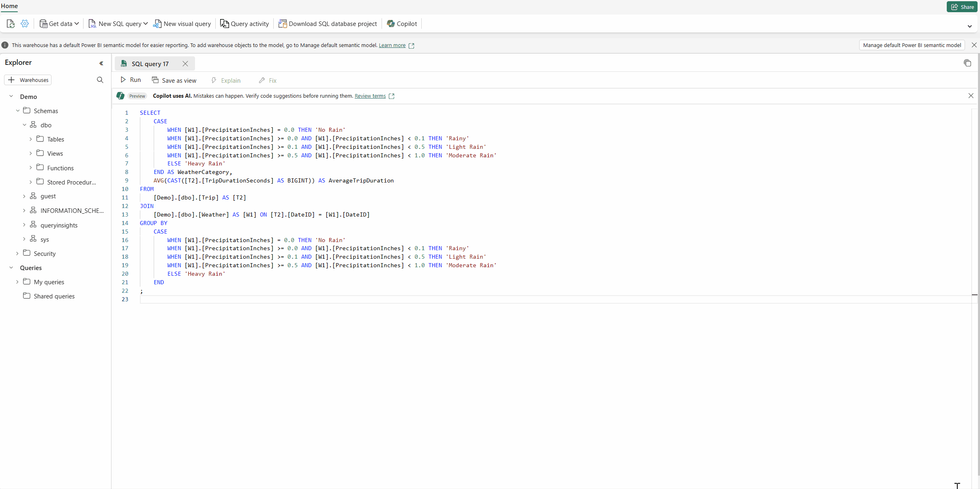Screen dimensions: 980x489
Task: Dismiss the semantic model info banner
Action: (x=974, y=45)
